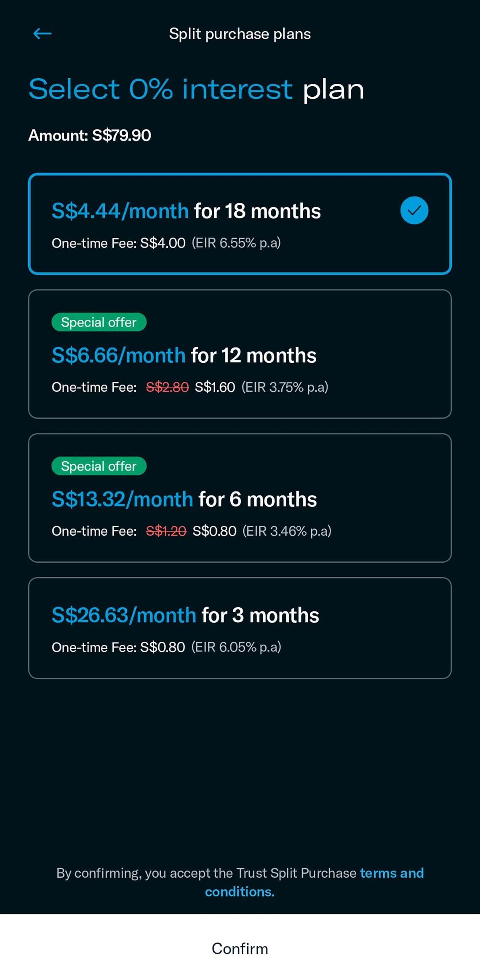Click the Amount: S$79.90 text
The image size is (480, 980).
[x=90, y=135]
